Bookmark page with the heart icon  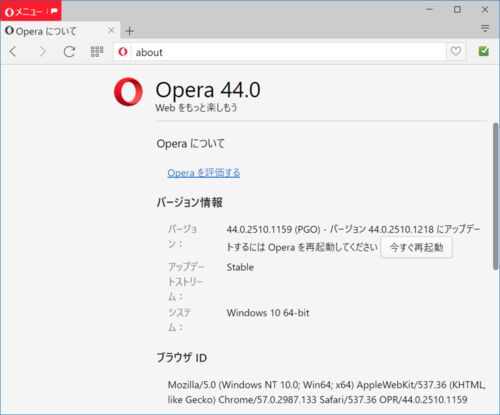(x=456, y=51)
